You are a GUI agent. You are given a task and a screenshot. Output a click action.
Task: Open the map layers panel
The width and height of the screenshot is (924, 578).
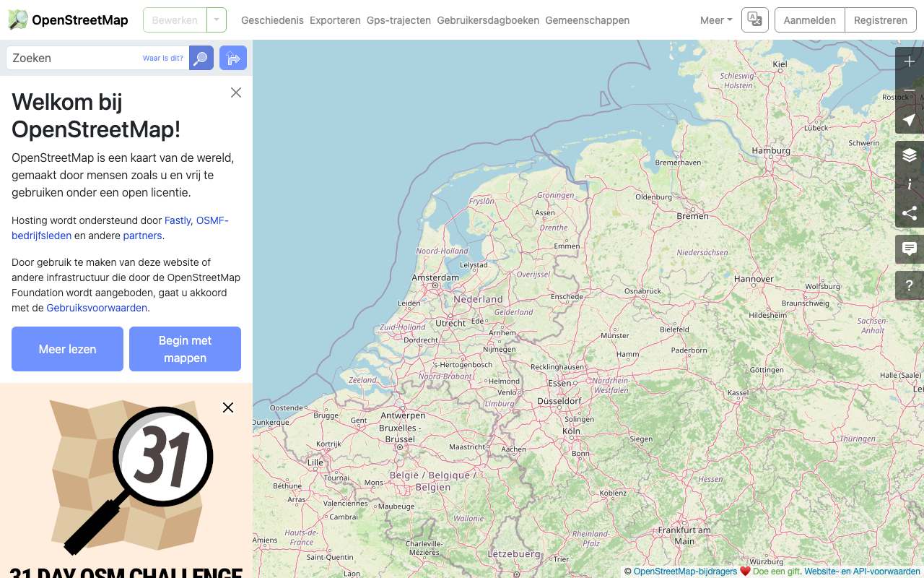pyautogui.click(x=910, y=155)
